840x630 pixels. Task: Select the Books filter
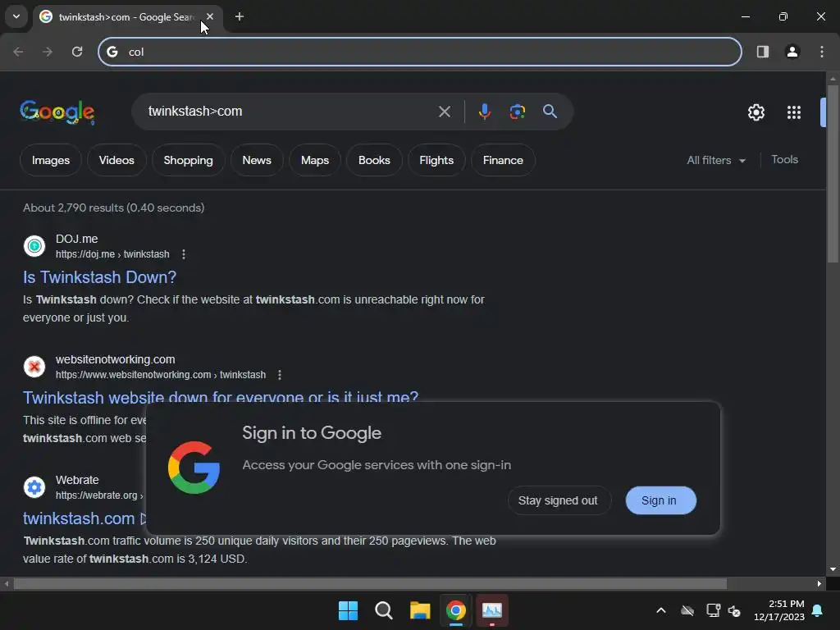[x=374, y=160]
